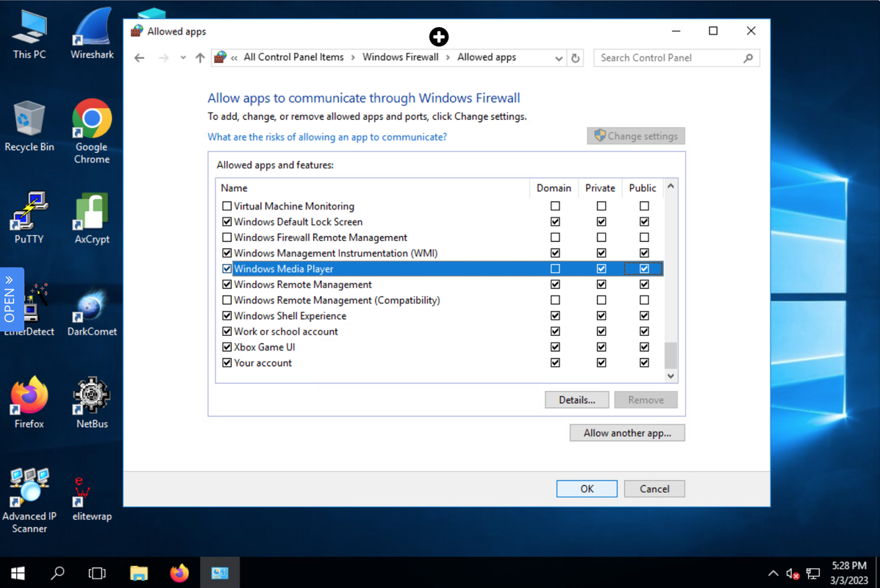Open the Windows Start menu
The height and width of the screenshot is (588, 880).
(18, 573)
